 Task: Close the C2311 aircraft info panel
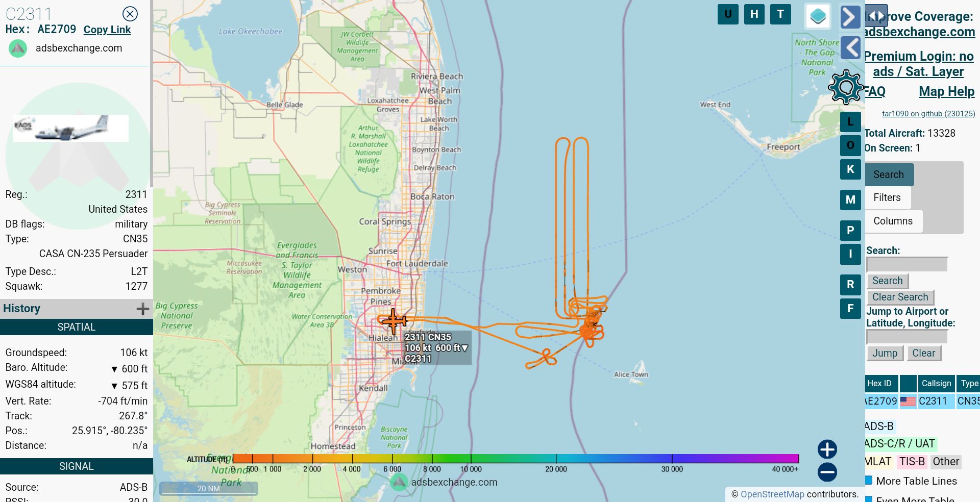pyautogui.click(x=130, y=14)
